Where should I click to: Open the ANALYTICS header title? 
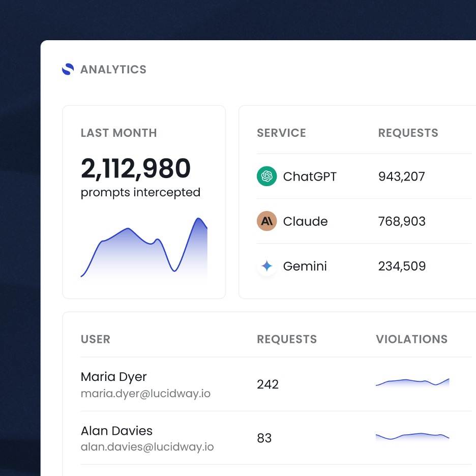(113, 70)
